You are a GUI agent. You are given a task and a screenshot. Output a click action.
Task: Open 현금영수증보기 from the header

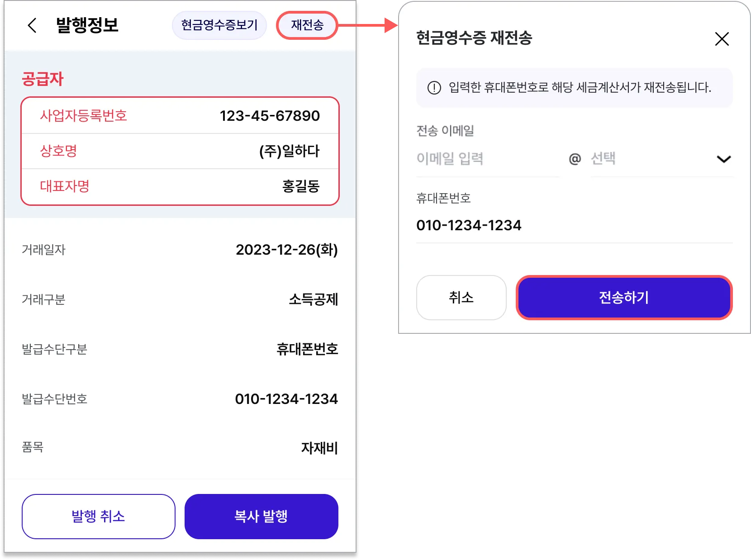tap(219, 25)
